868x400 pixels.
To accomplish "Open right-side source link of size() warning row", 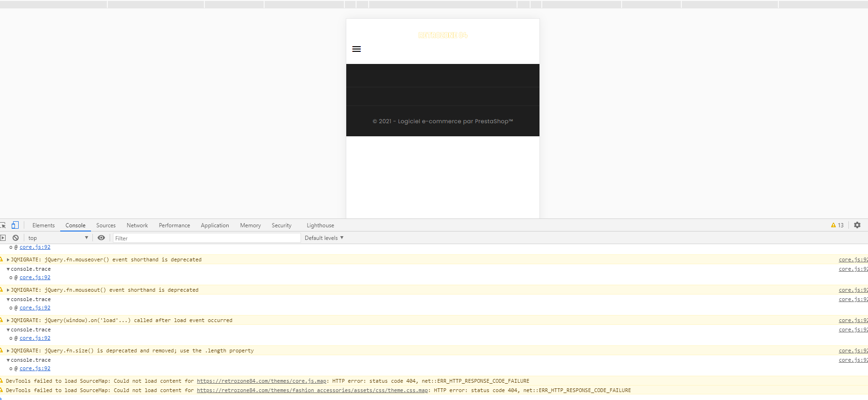I will tap(853, 351).
